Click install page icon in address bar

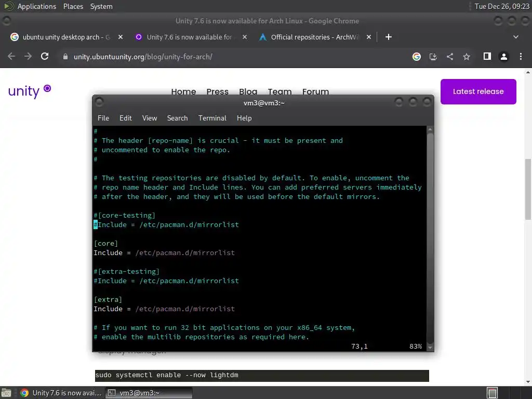pyautogui.click(x=433, y=57)
